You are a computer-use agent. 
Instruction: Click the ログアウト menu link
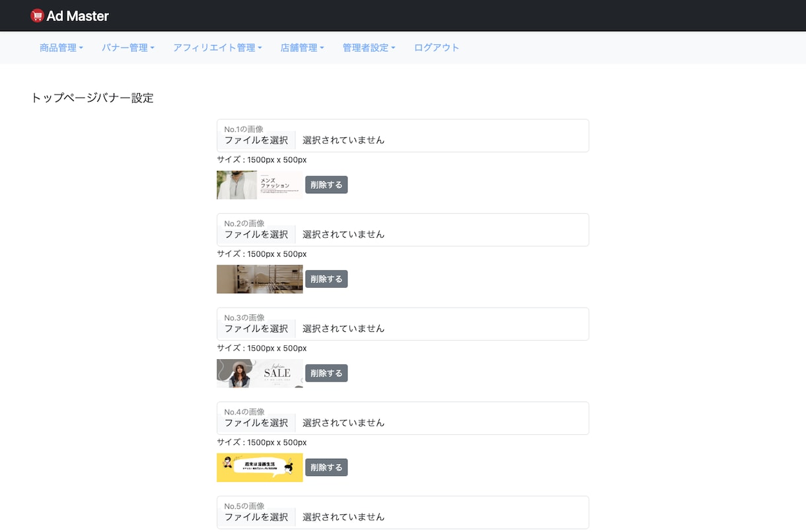pos(437,48)
